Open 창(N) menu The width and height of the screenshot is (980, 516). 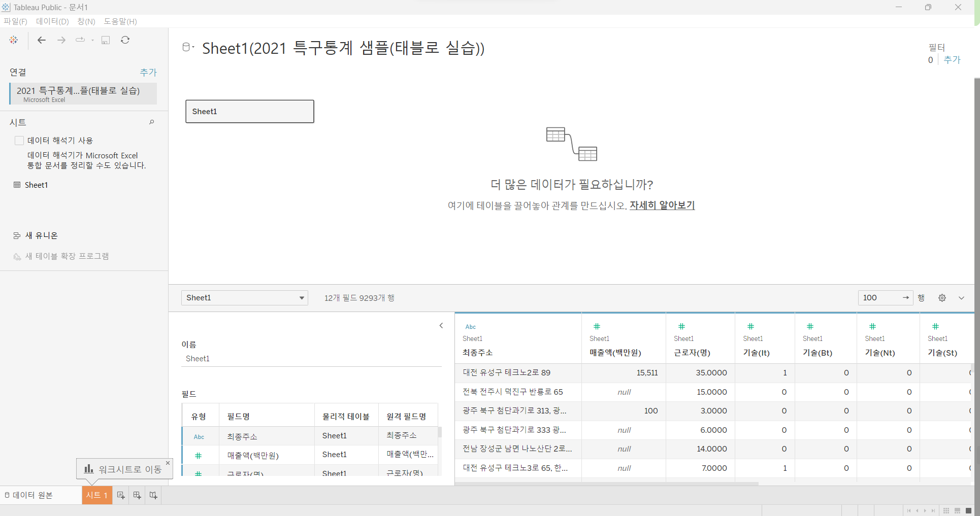tap(86, 21)
